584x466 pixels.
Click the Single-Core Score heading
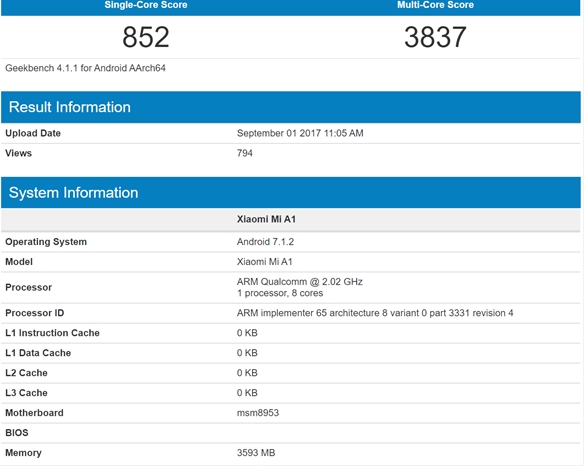tap(146, 5)
